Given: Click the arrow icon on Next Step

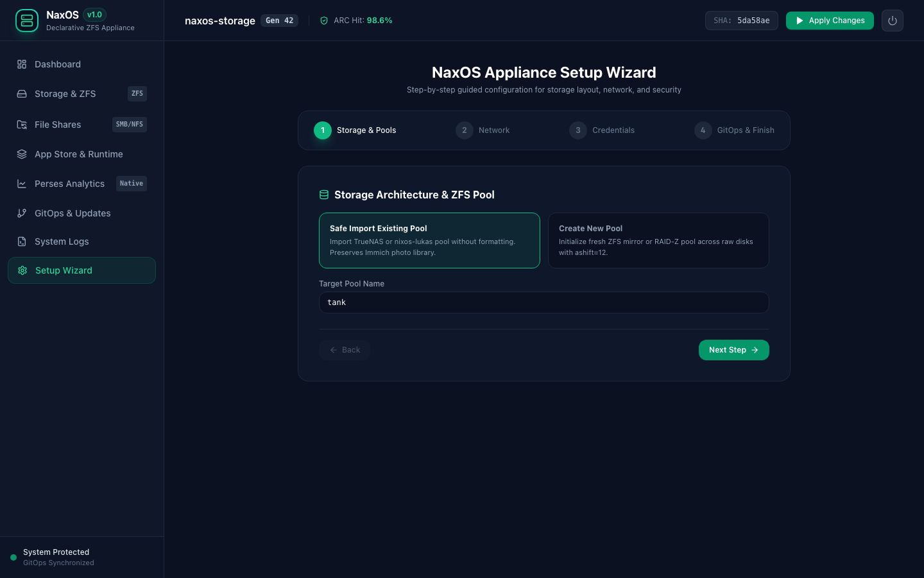Looking at the screenshot, I should [755, 350].
